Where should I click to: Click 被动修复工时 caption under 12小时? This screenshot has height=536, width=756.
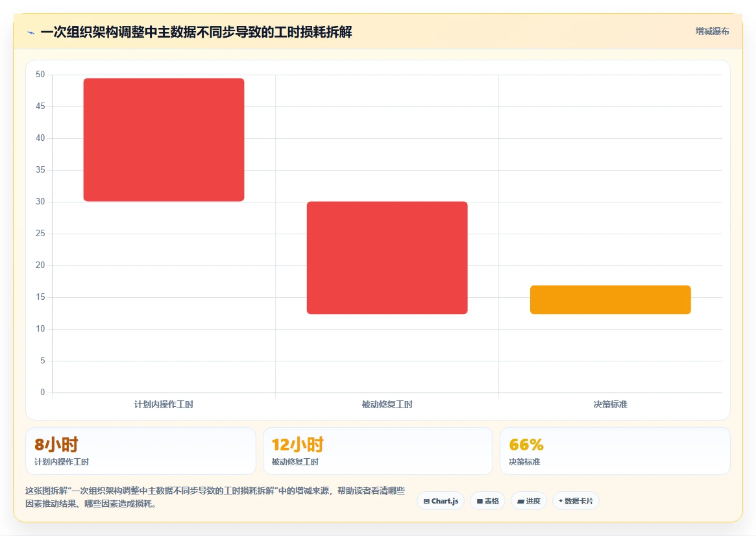pos(295,462)
